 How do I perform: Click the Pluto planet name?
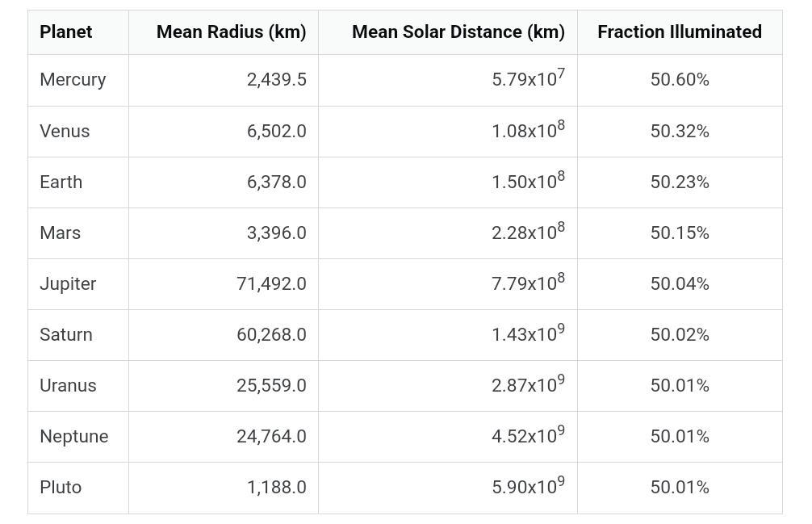(x=61, y=488)
